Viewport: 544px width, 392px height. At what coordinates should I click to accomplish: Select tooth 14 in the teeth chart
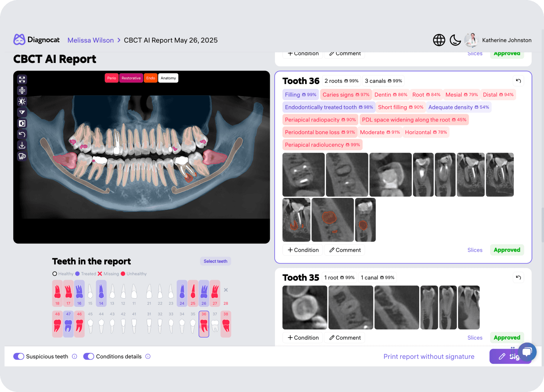101,293
